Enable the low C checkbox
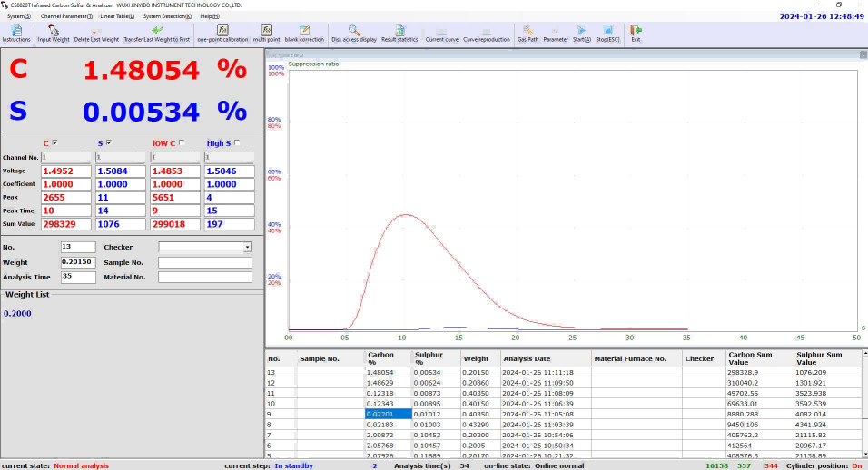Viewport: 868px width, 470px height. (x=182, y=142)
